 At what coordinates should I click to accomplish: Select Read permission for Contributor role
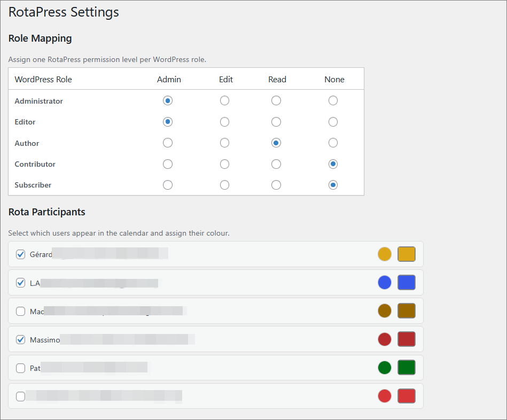coord(276,164)
